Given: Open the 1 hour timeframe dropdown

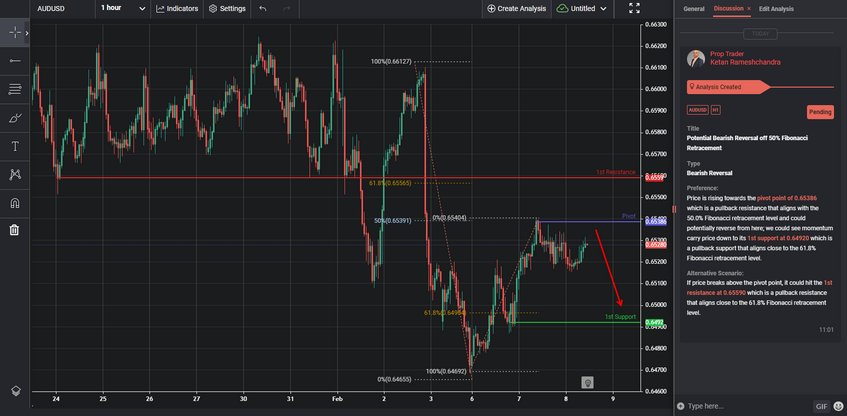Looking at the screenshot, I should (123, 9).
